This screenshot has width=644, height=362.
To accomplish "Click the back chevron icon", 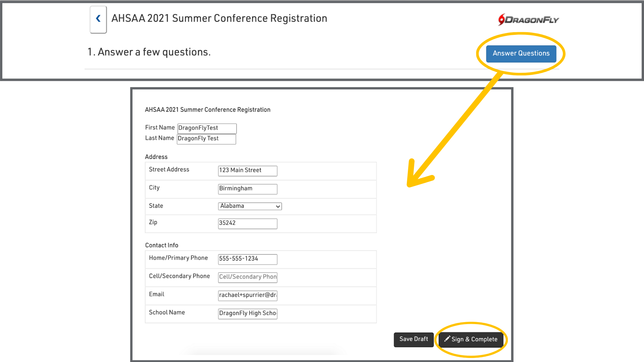I will pos(98,19).
